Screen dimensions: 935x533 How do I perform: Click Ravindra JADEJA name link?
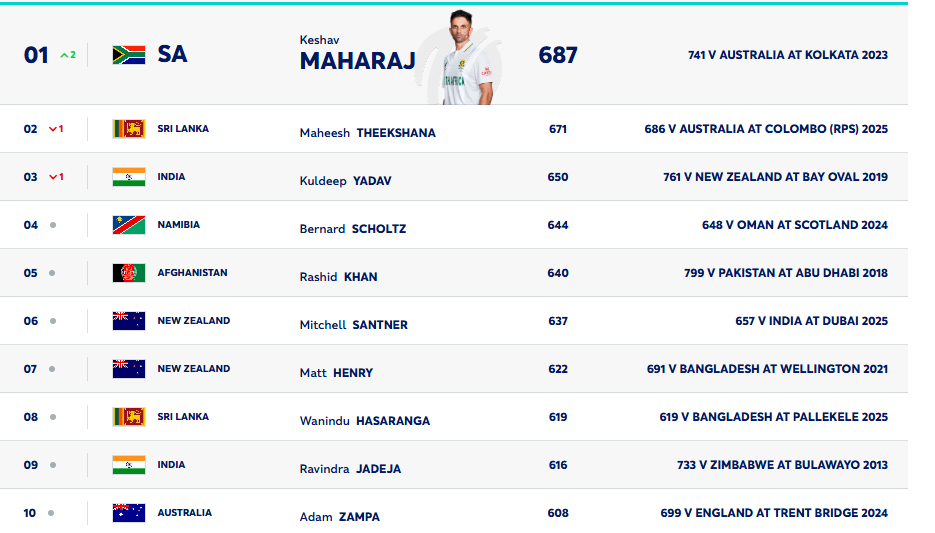pos(350,469)
